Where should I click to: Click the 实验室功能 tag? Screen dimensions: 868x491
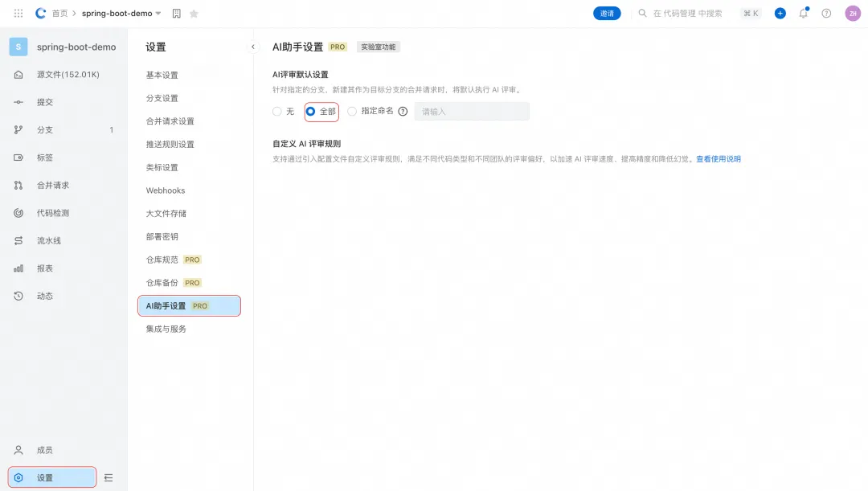(x=378, y=47)
